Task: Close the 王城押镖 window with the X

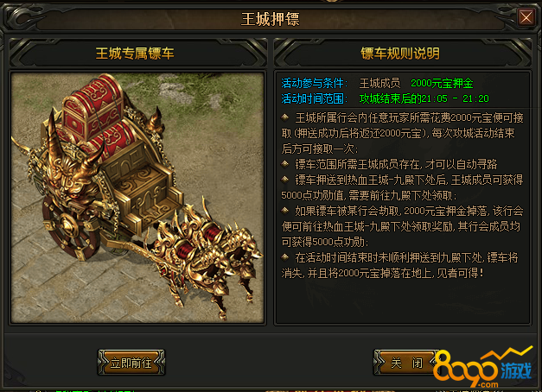Action: coord(526,17)
